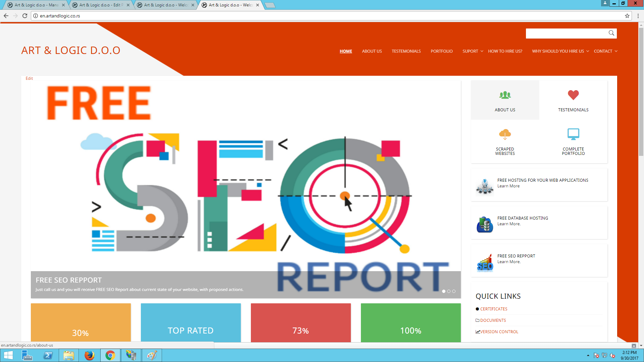
Task: Click the free web hosting servers icon
Action: tap(485, 186)
